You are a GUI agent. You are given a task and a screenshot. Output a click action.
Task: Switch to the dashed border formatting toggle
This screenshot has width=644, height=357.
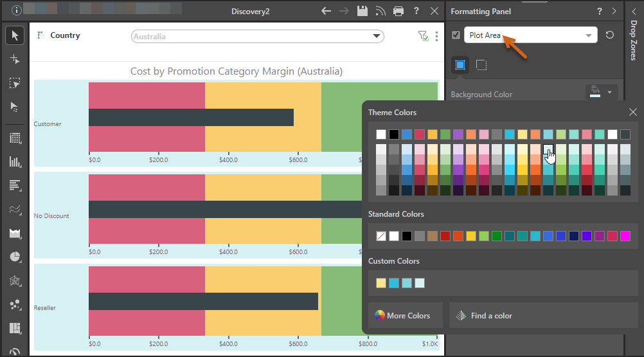481,65
